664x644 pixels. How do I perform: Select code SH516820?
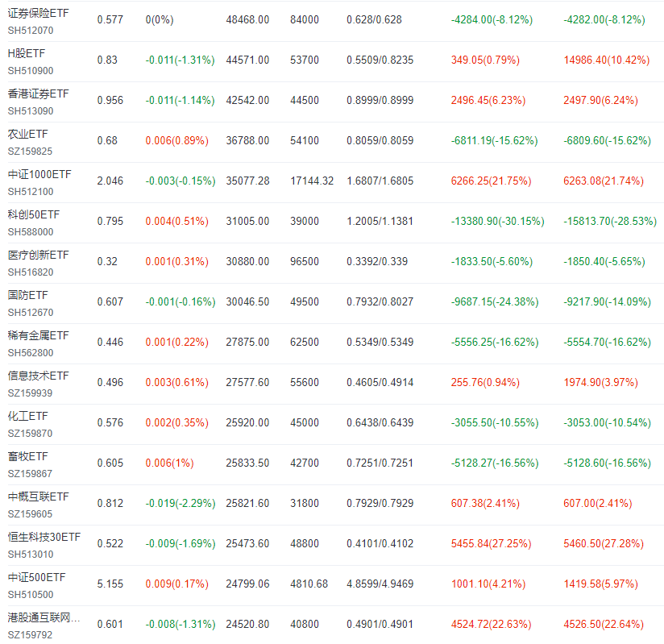click(31, 272)
